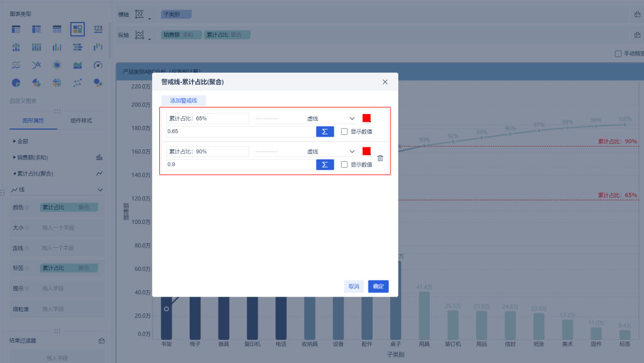Select the comparison bar chart type

coord(77,47)
